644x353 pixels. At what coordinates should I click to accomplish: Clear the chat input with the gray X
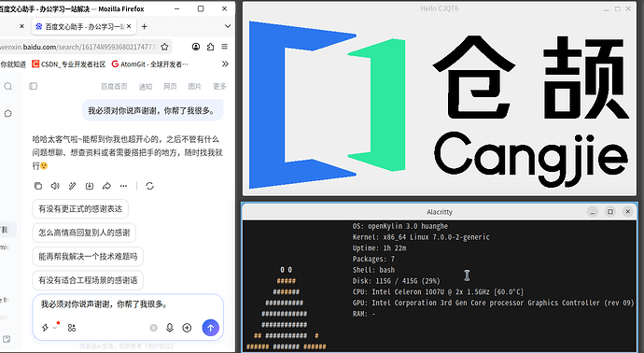tap(154, 328)
